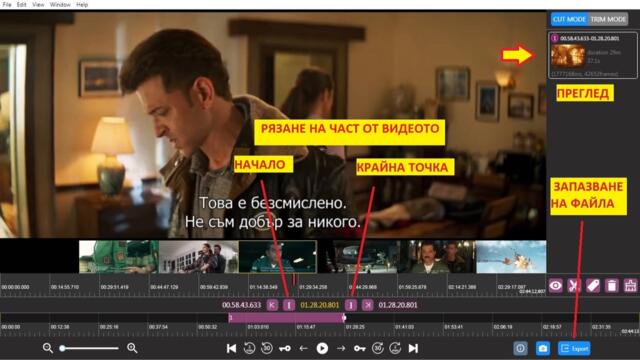Click zoom in magnifier icon
The width and height of the screenshot is (640, 360).
tap(132, 348)
